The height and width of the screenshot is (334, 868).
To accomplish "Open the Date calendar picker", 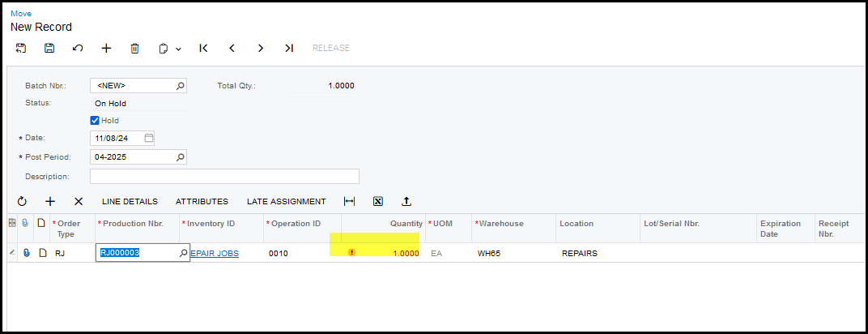I will 149,138.
